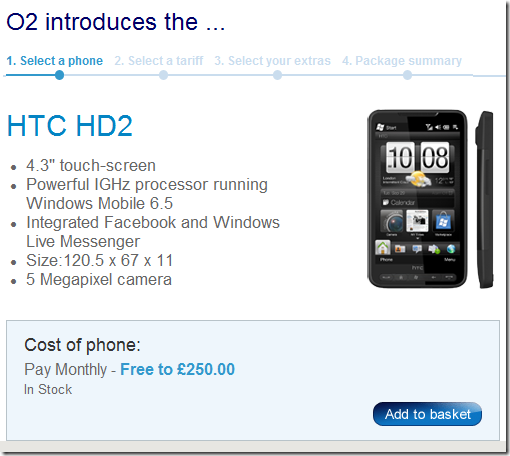Screen dimensions: 510x456
Task: Select the side-view phone image
Action: 484,199
